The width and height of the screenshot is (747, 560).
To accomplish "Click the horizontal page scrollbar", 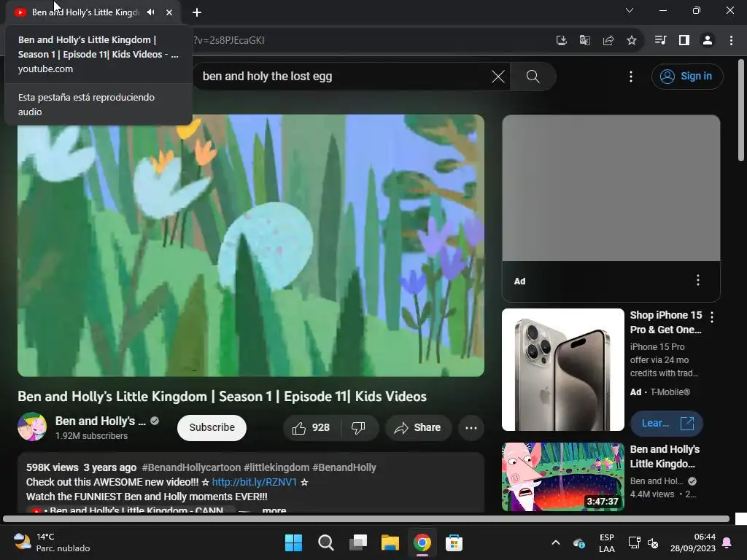I will tap(366, 518).
